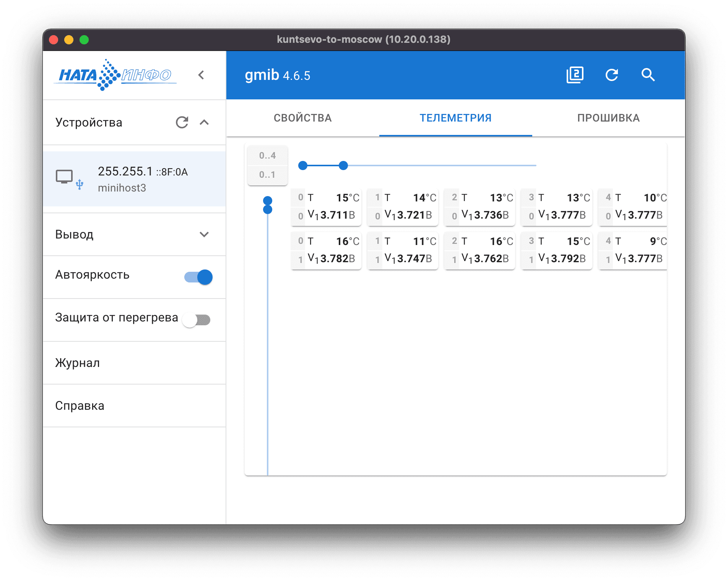This screenshot has width=728, height=581.
Task: Click the right handle of horizontal range slider
Action: pyautogui.click(x=343, y=166)
